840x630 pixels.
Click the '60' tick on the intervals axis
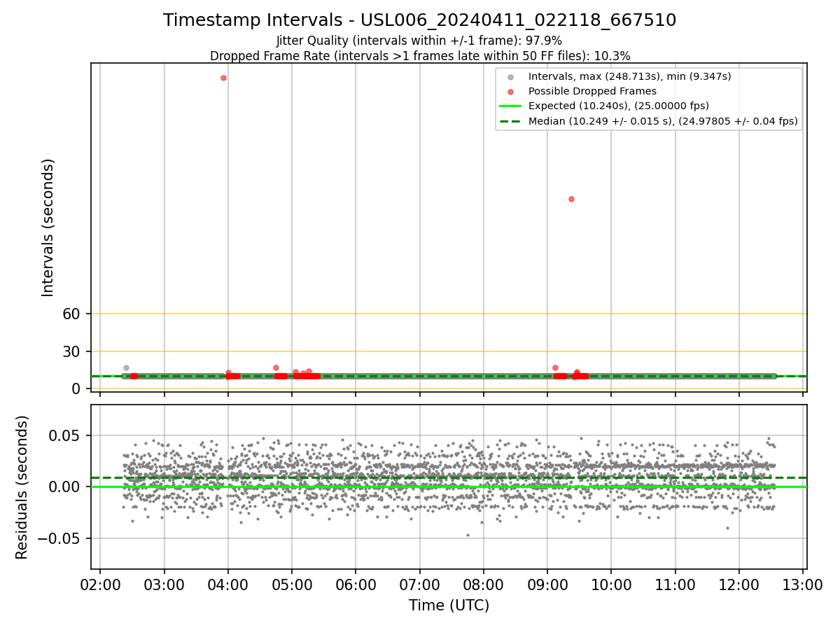pyautogui.click(x=72, y=314)
